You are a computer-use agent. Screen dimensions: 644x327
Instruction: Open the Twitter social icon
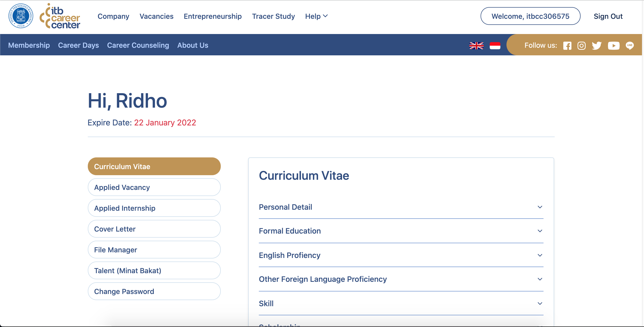[597, 46]
